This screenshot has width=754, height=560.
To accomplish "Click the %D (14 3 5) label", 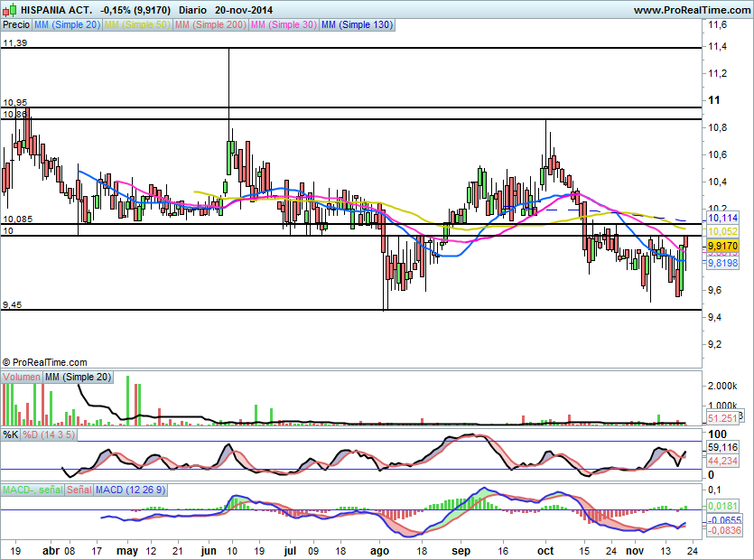I will coord(49,434).
